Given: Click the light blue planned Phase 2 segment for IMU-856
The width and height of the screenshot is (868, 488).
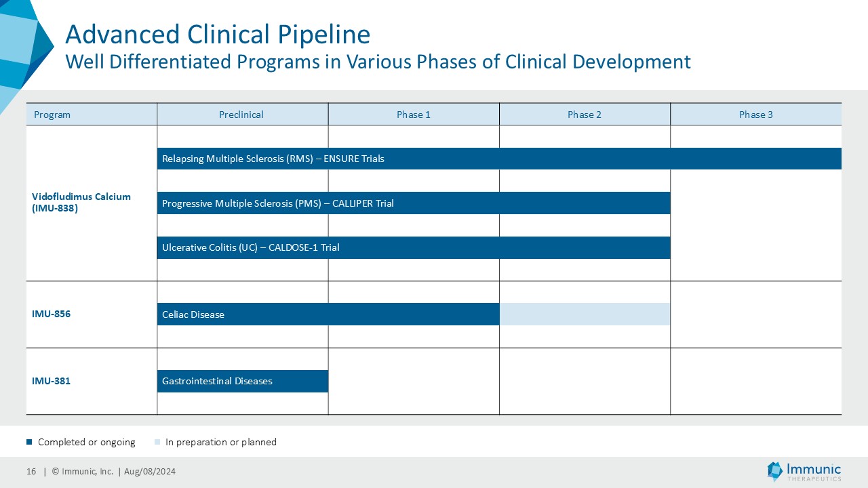Looking at the screenshot, I should click(x=585, y=314).
